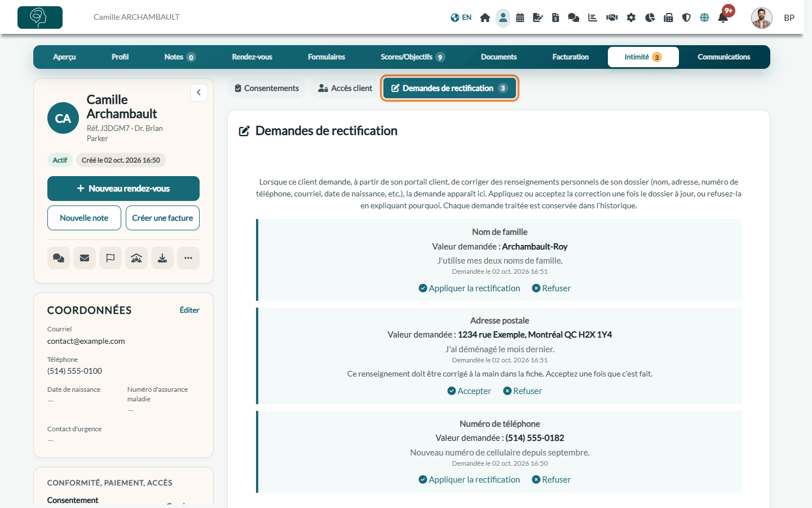Click the envelope icon in the client card
Viewport: 812px width, 508px height.
point(85,258)
